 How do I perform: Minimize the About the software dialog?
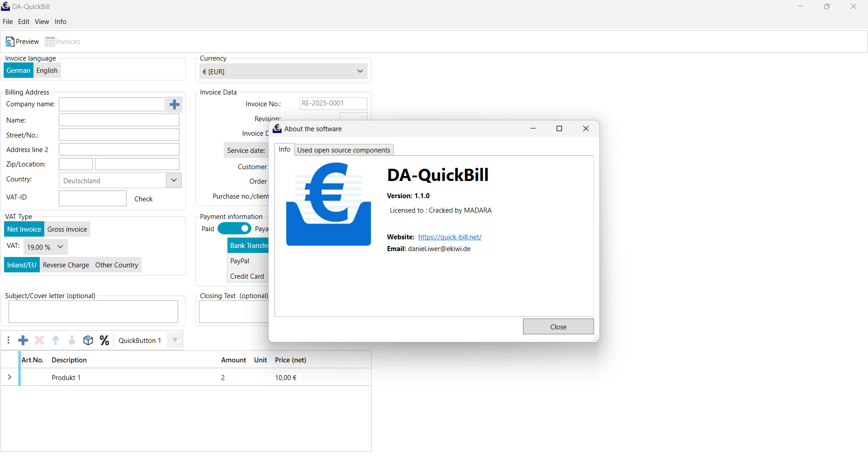pyautogui.click(x=533, y=128)
